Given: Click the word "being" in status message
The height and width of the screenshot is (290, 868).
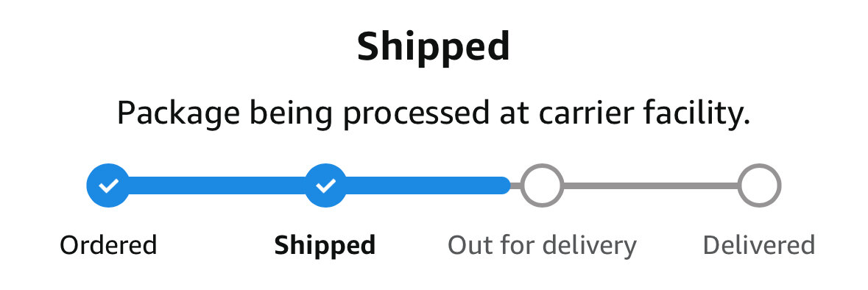Looking at the screenshot, I should tap(292, 115).
